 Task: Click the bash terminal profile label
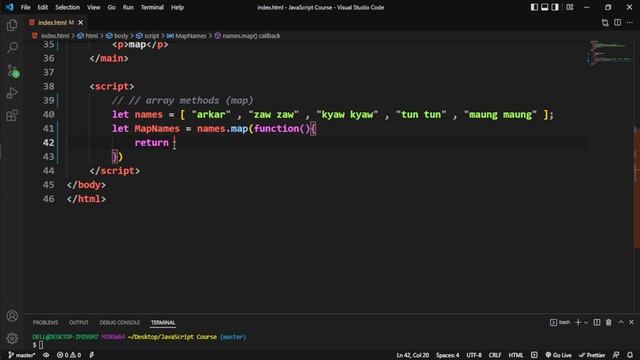pos(560,322)
